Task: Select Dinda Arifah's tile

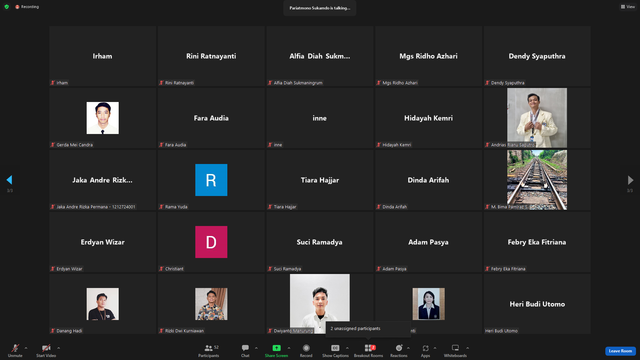Action: pyautogui.click(x=428, y=180)
